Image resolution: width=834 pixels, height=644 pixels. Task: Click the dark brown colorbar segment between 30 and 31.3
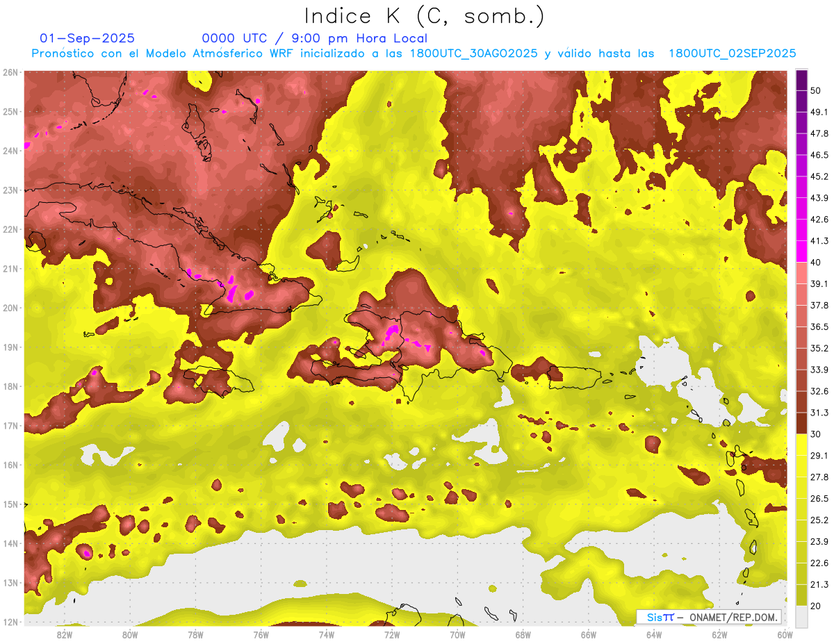point(801,422)
